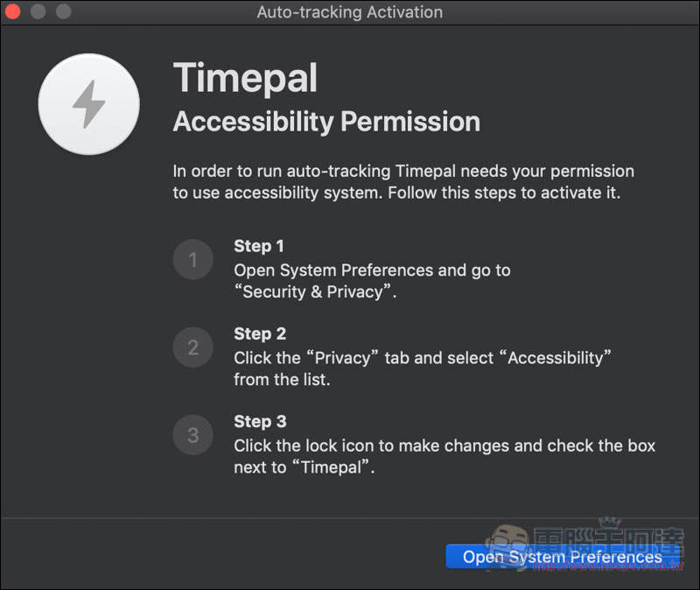Click the next to "Timepal" text line
The width and height of the screenshot is (700, 590).
pyautogui.click(x=304, y=467)
